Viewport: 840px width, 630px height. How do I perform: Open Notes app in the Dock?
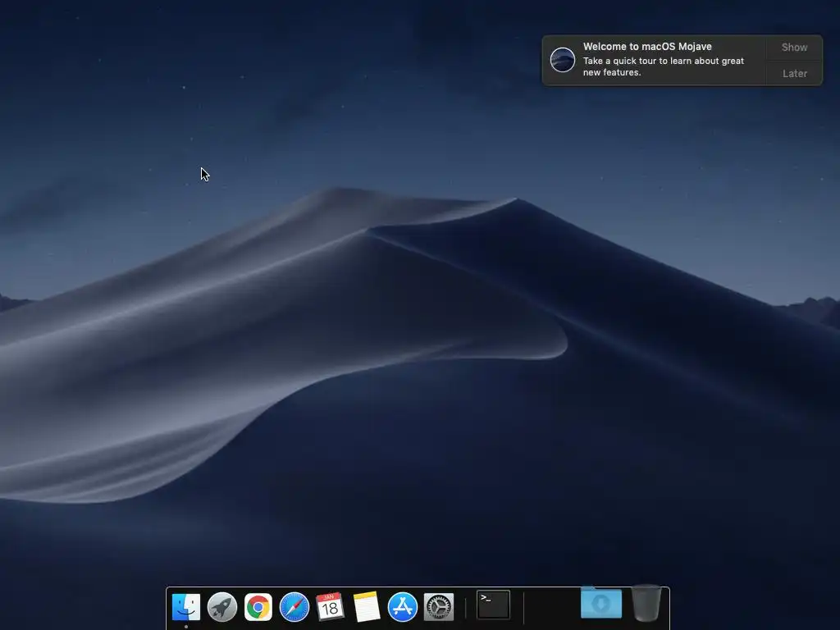[367, 607]
